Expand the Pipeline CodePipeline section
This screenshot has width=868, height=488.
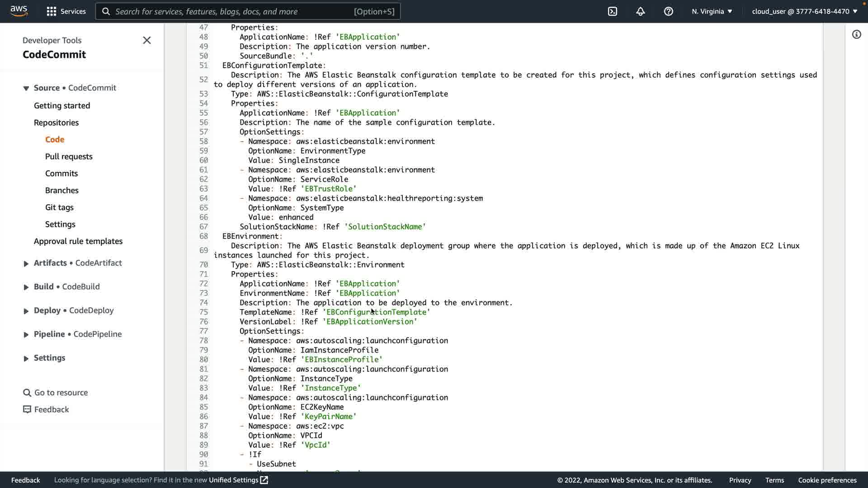26,334
